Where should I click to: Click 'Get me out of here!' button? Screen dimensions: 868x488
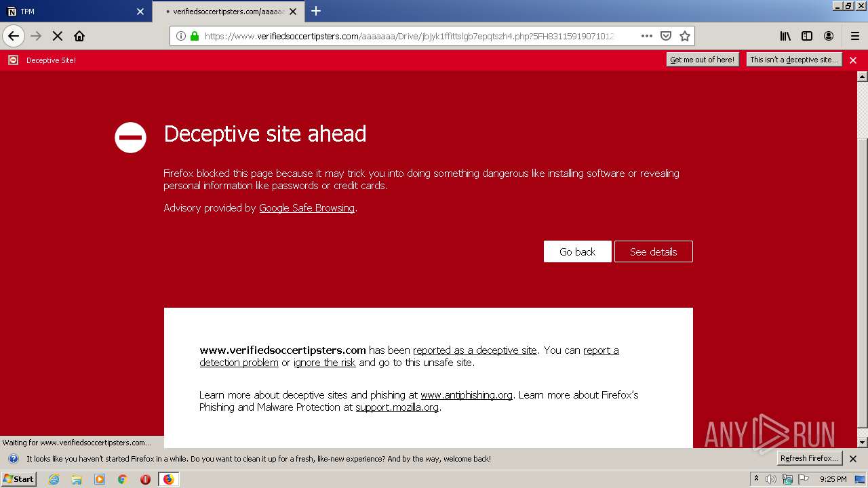tap(702, 60)
